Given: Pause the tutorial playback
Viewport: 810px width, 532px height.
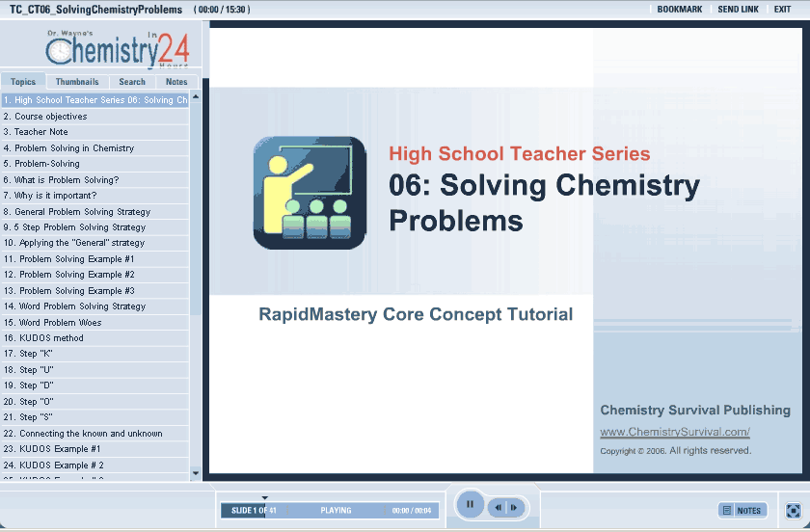Looking at the screenshot, I should 470,504.
